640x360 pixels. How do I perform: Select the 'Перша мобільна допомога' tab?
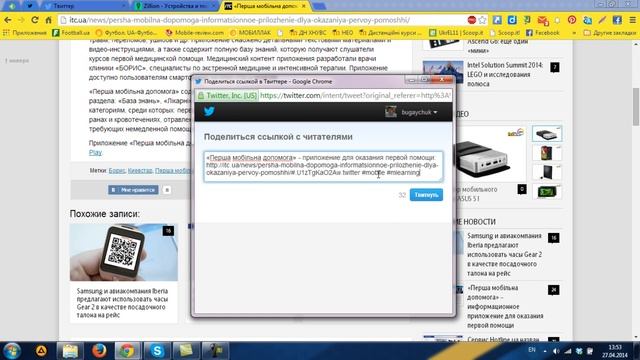(265, 6)
